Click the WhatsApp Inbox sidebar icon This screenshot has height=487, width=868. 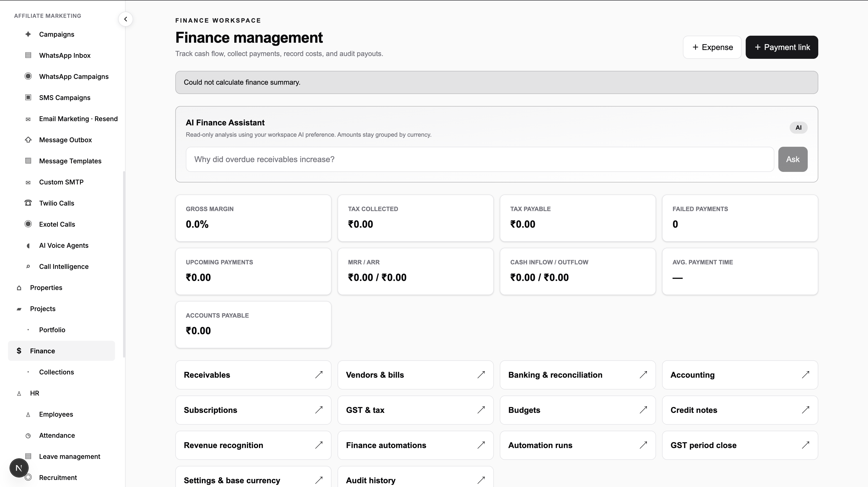coord(28,55)
